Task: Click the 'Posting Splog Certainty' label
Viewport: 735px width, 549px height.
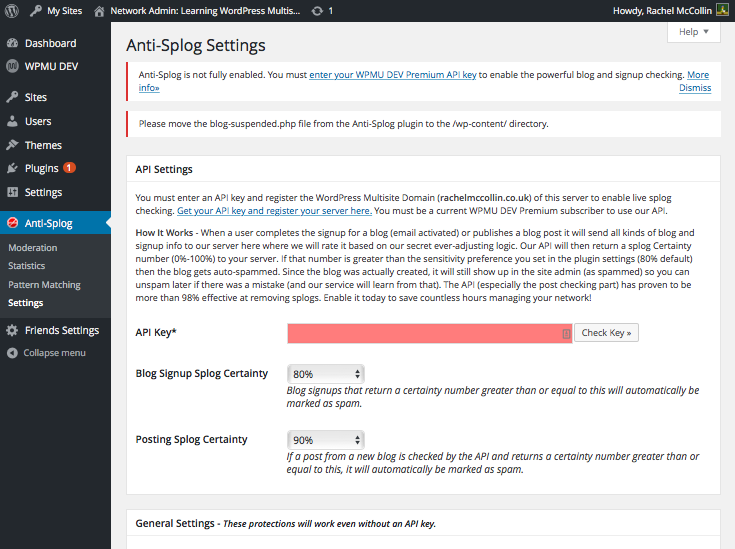Action: 191,439
